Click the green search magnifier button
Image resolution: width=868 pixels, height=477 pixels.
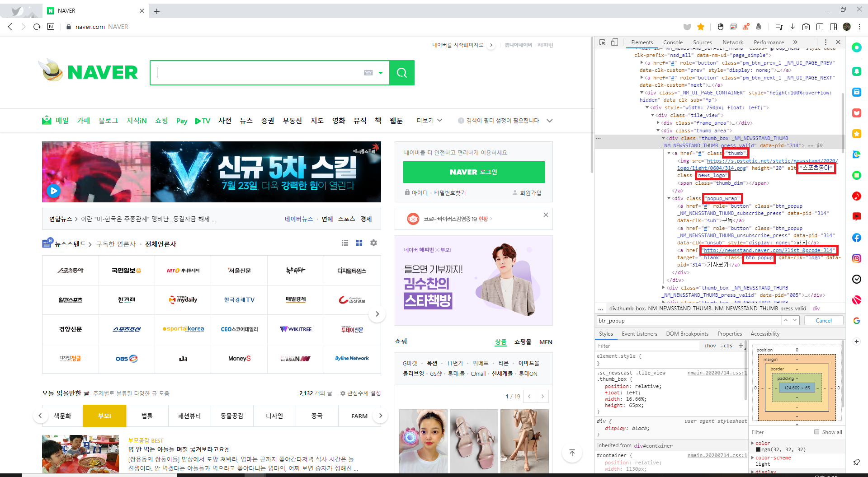[401, 73]
